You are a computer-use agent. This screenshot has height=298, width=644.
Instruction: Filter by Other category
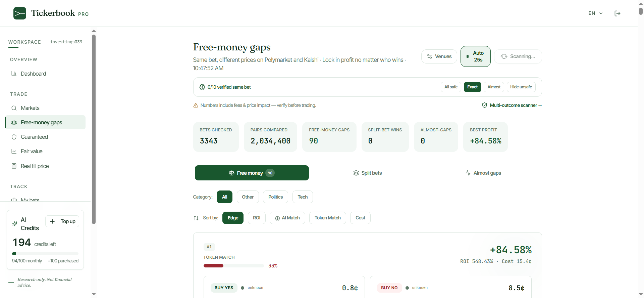(248, 197)
